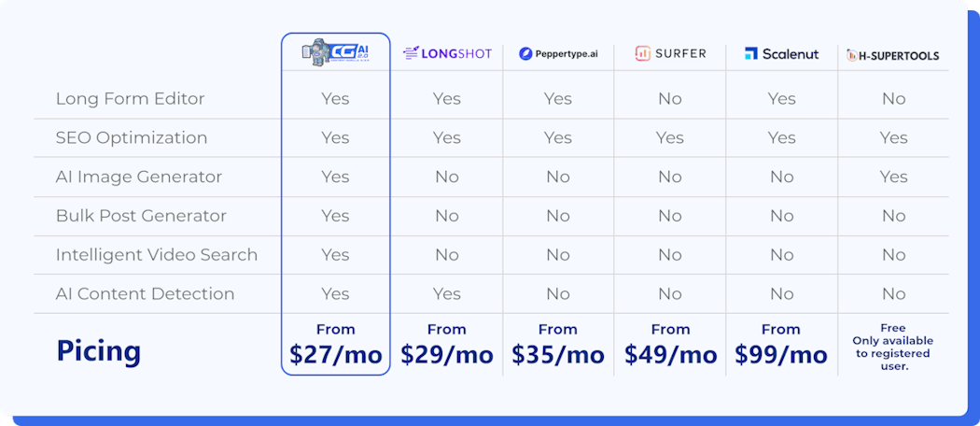Click the H-Supertools logo
This screenshot has height=426, width=980.
point(893,55)
